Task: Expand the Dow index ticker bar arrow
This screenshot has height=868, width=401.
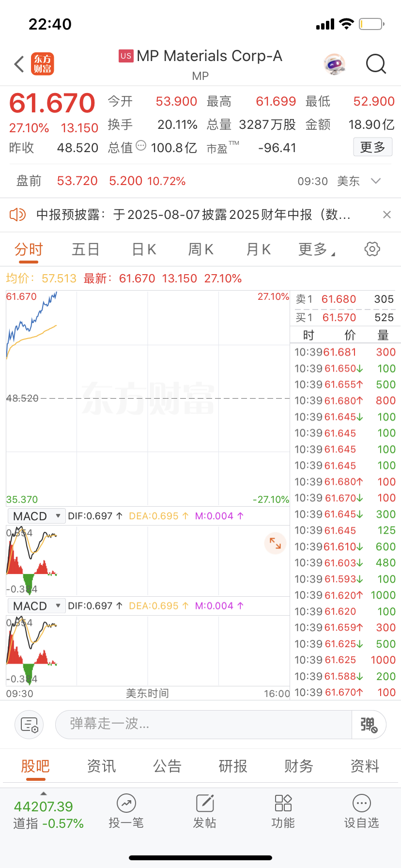Action: coord(44,793)
